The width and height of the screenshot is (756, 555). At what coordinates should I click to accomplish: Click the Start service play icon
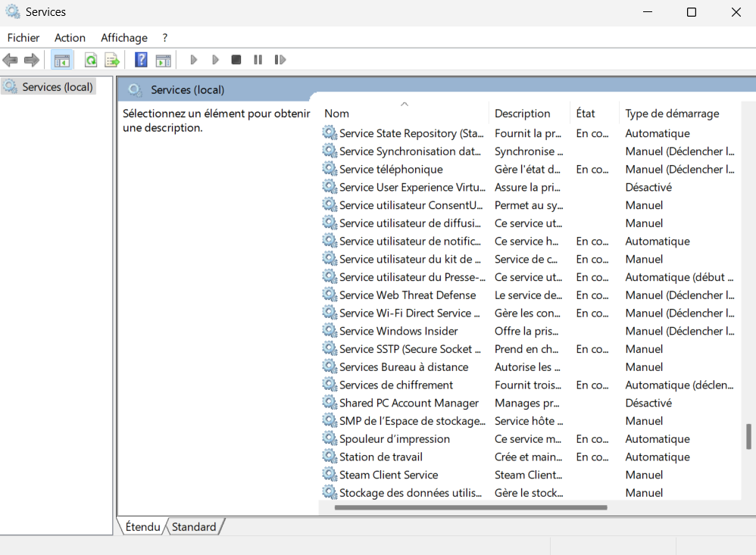[x=194, y=60]
